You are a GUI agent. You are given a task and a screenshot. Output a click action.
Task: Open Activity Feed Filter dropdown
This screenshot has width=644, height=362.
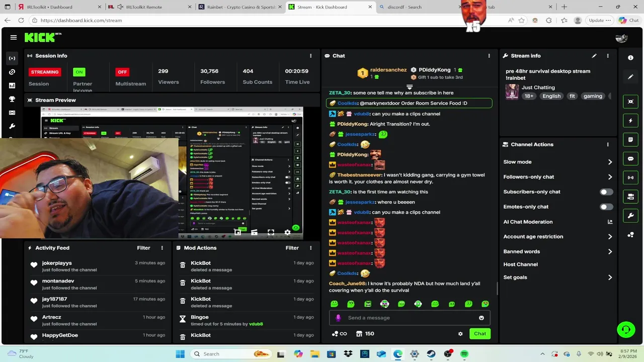pyautogui.click(x=143, y=248)
